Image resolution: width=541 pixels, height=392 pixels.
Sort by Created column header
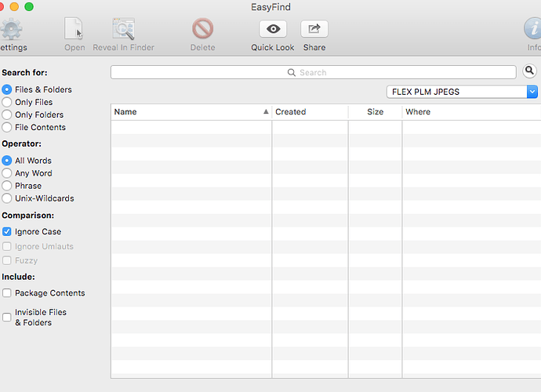tap(310, 112)
